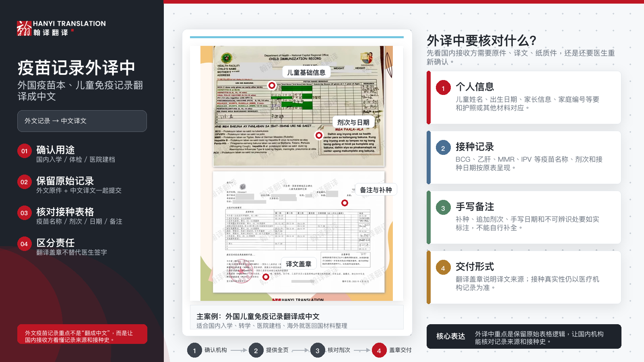
Task: Click the 儿童基础信息 callout label
Action: (306, 72)
